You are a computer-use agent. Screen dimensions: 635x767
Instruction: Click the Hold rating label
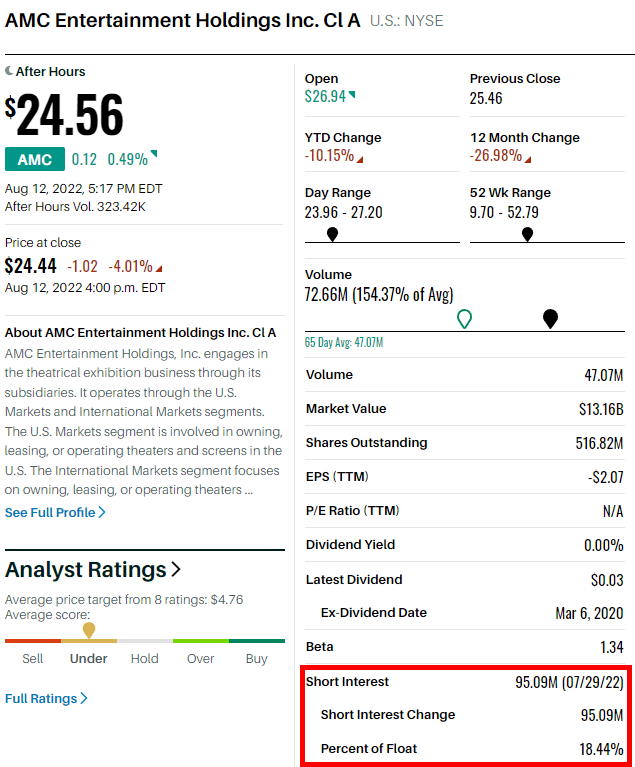tap(145, 659)
